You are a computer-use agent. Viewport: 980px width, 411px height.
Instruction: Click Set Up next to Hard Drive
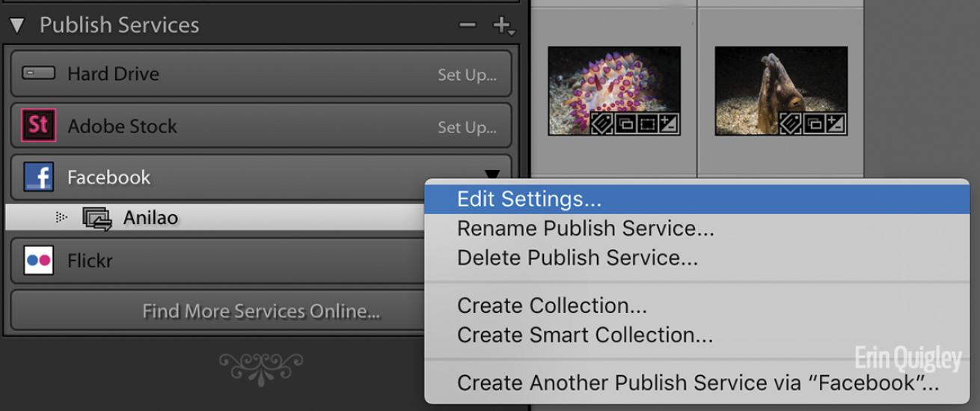click(x=467, y=75)
